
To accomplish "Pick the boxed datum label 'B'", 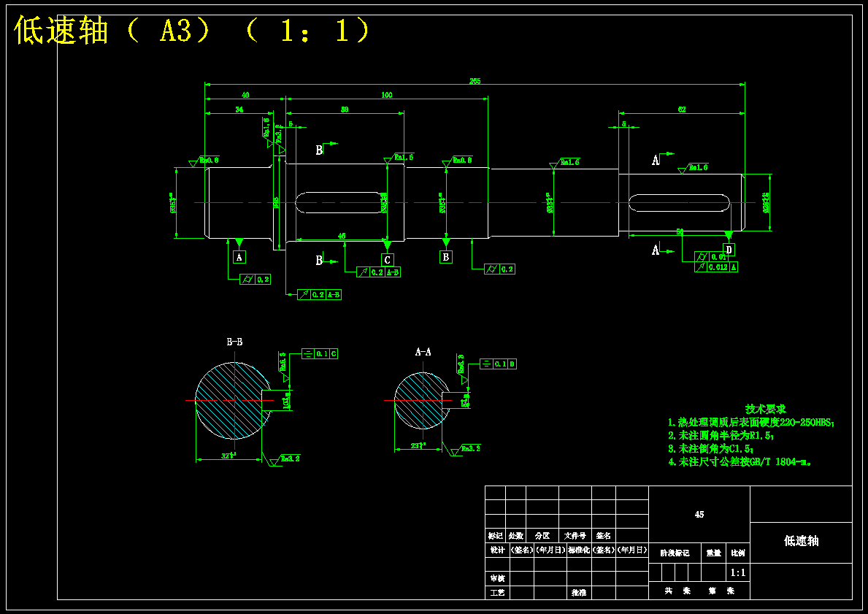I will click(445, 257).
